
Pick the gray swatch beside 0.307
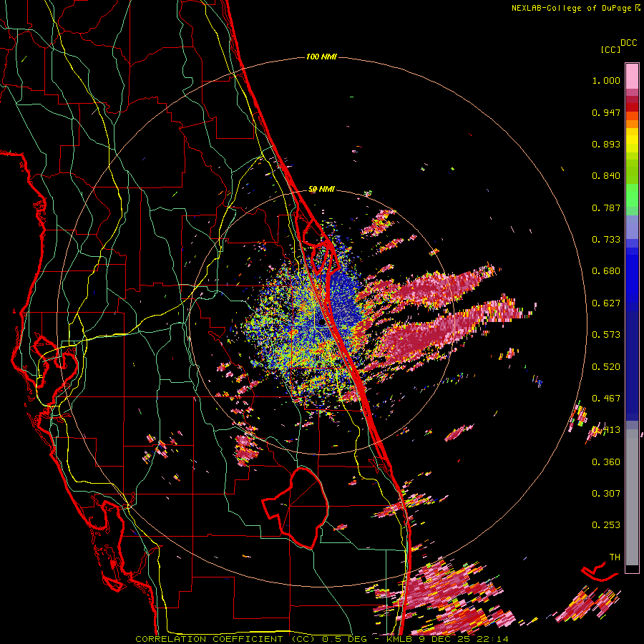(632, 497)
